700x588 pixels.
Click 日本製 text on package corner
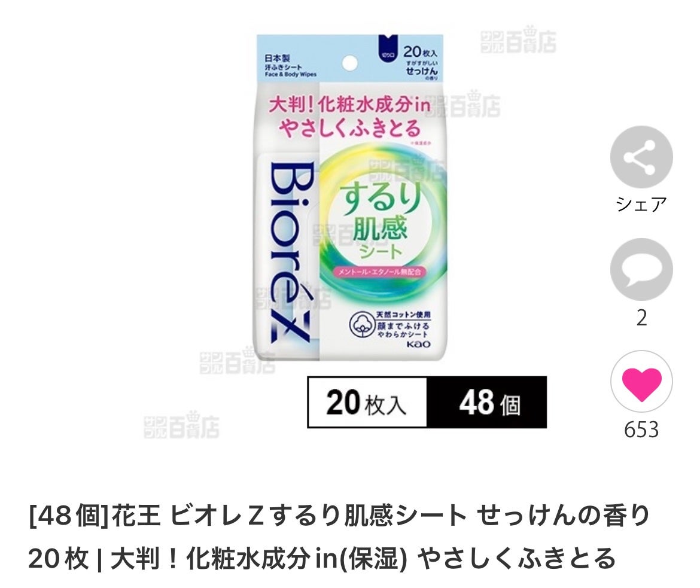(x=277, y=58)
